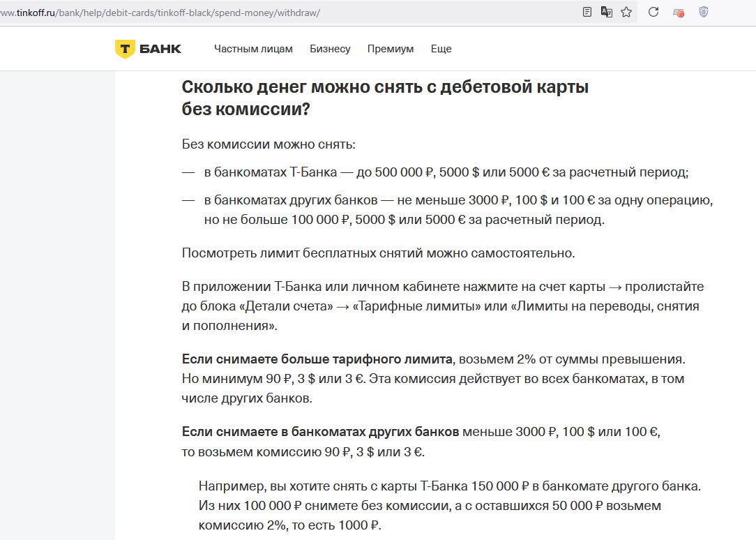Image resolution: width=756 pixels, height=540 pixels.
Task: Go to the Бизнесу section
Action: point(330,49)
